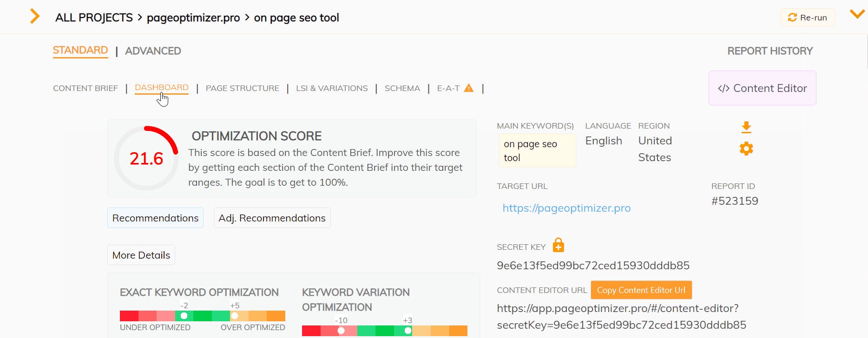Click the secret key lock icon
The image size is (868, 338).
(559, 245)
